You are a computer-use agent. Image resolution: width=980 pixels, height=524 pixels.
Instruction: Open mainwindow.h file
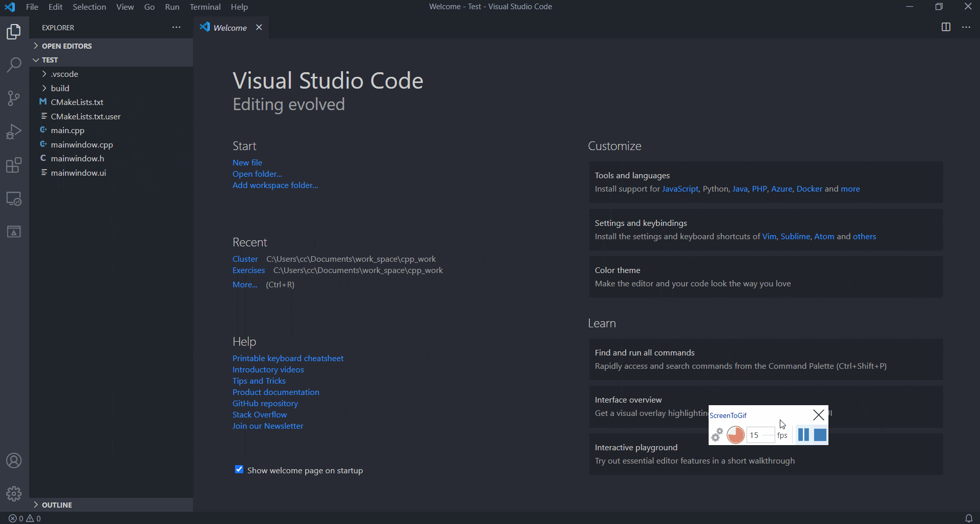point(111,158)
